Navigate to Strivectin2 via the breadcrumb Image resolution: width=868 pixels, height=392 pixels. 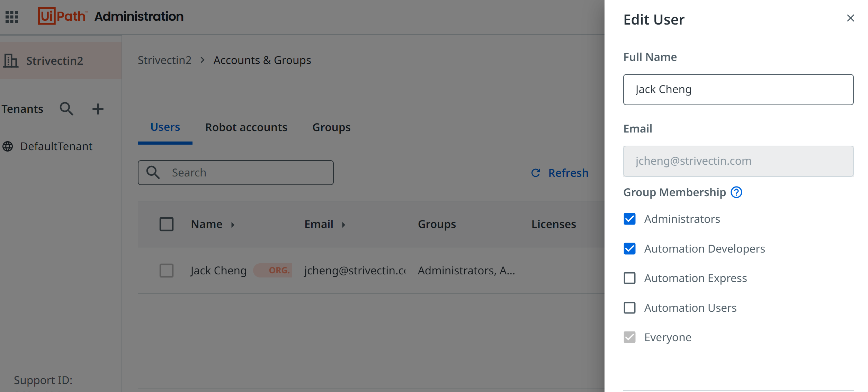pyautogui.click(x=164, y=60)
